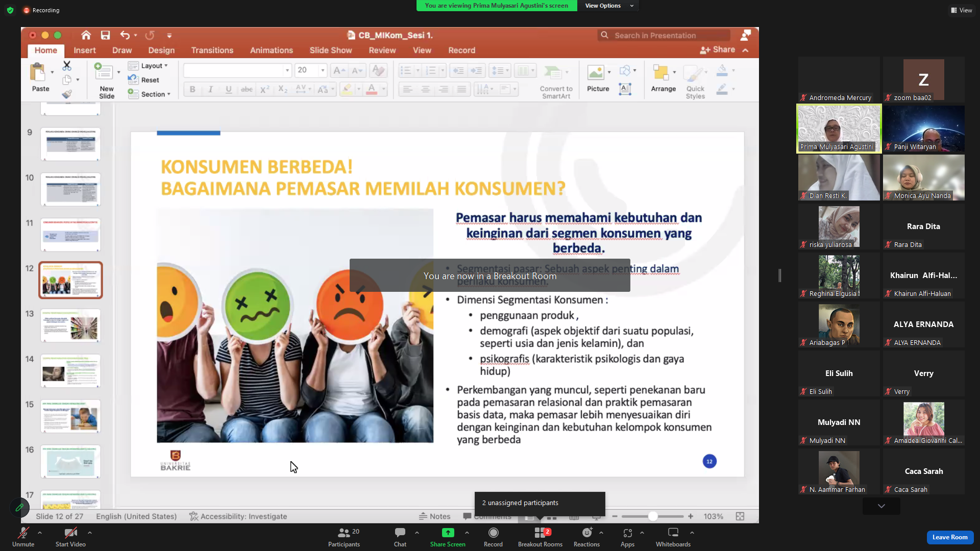Click the fit slide to window icon

point(740,516)
